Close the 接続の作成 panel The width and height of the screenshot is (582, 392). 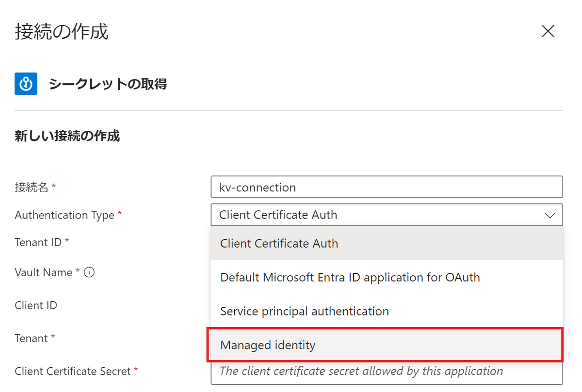pos(548,31)
